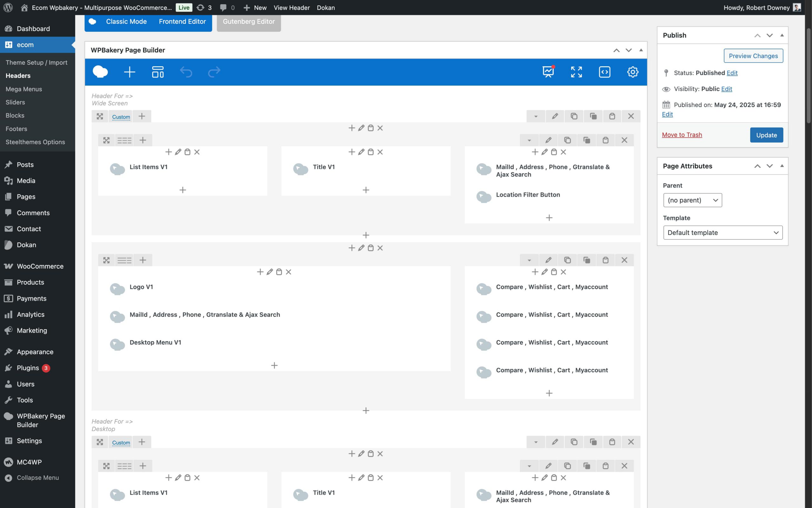Toggle the Page Attributes panel

pyautogui.click(x=782, y=166)
